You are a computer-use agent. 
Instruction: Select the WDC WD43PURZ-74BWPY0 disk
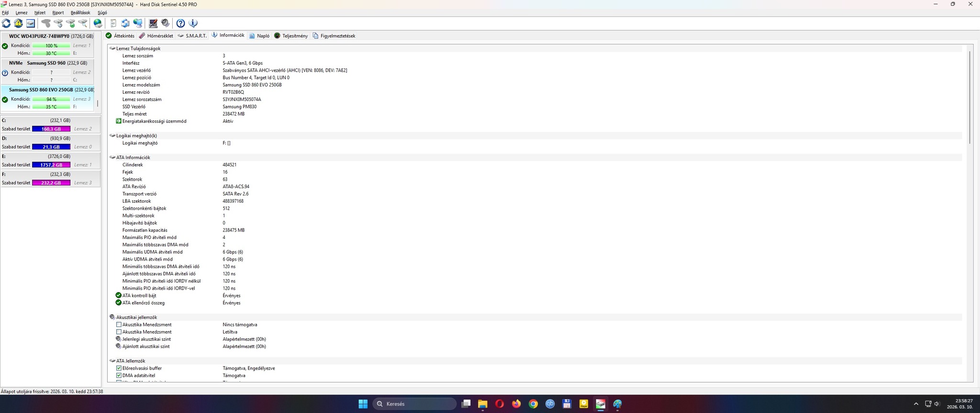click(48, 44)
